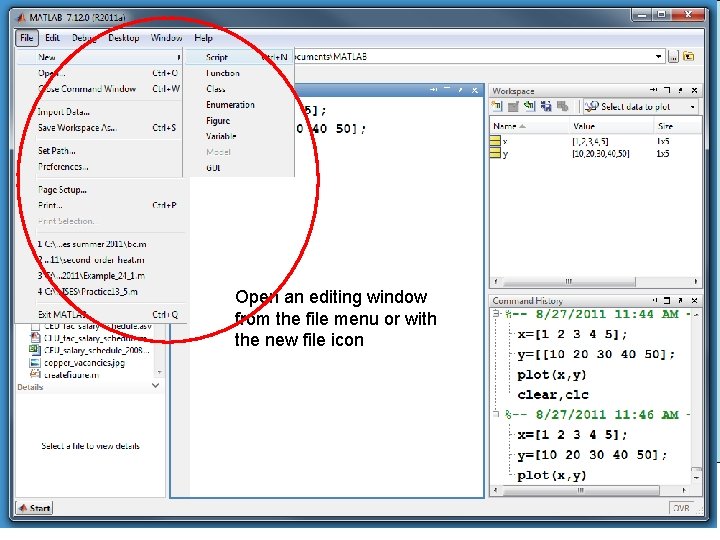720x540 pixels.
Task: Create a new variable in Workspace toolbar
Action: pos(496,107)
